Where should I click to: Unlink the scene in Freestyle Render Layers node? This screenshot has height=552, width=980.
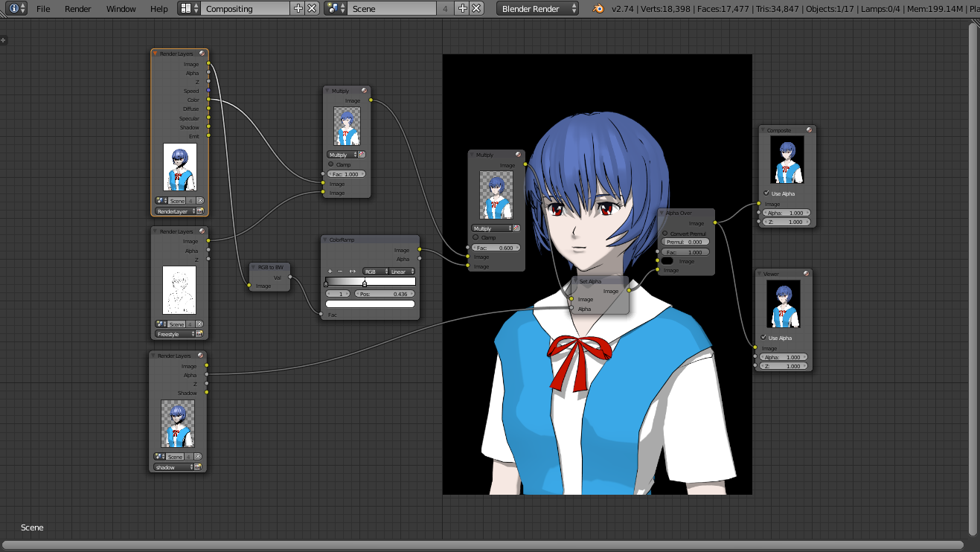tap(199, 324)
